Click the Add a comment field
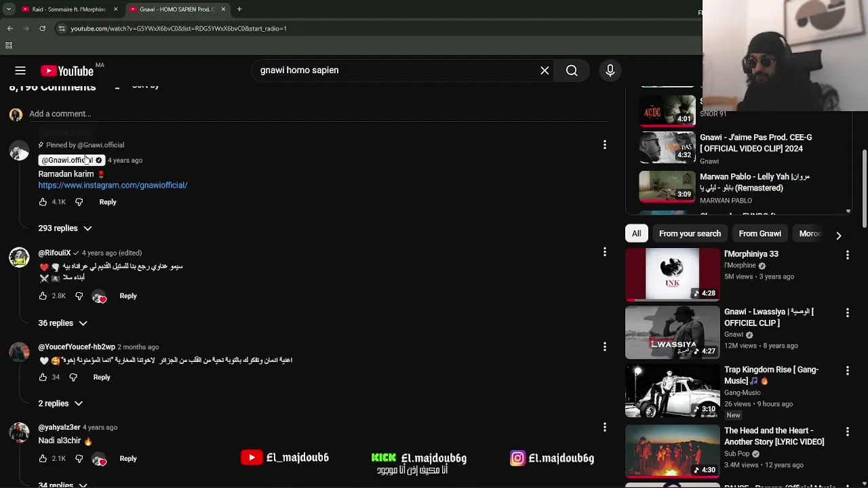 317,114
